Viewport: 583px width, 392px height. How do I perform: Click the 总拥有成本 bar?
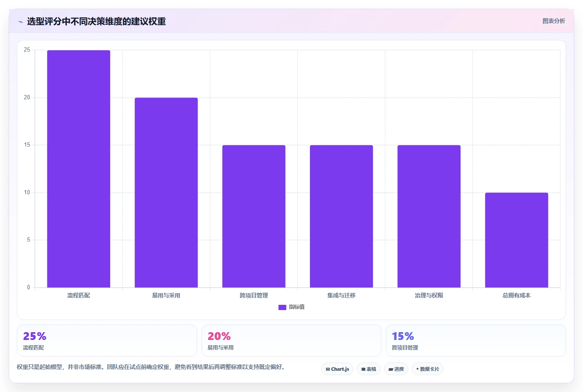click(x=517, y=240)
